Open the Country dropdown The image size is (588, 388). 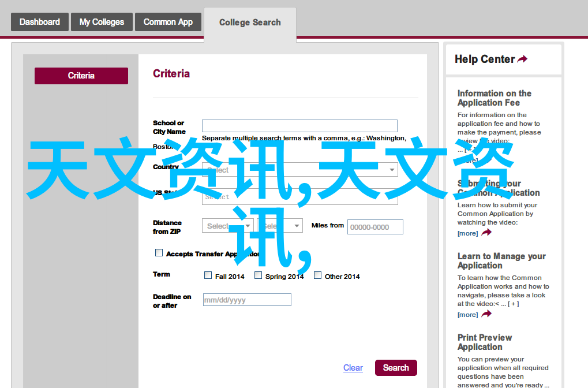(299, 170)
